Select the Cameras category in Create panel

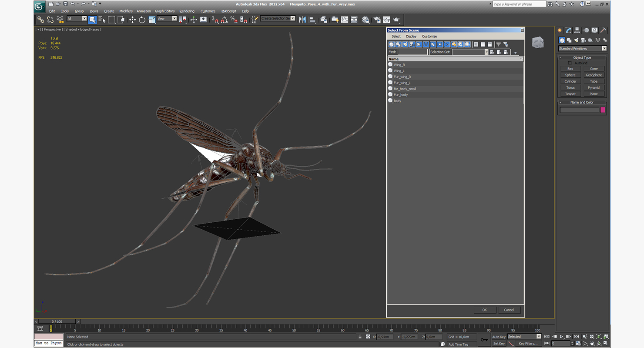pyautogui.click(x=584, y=40)
